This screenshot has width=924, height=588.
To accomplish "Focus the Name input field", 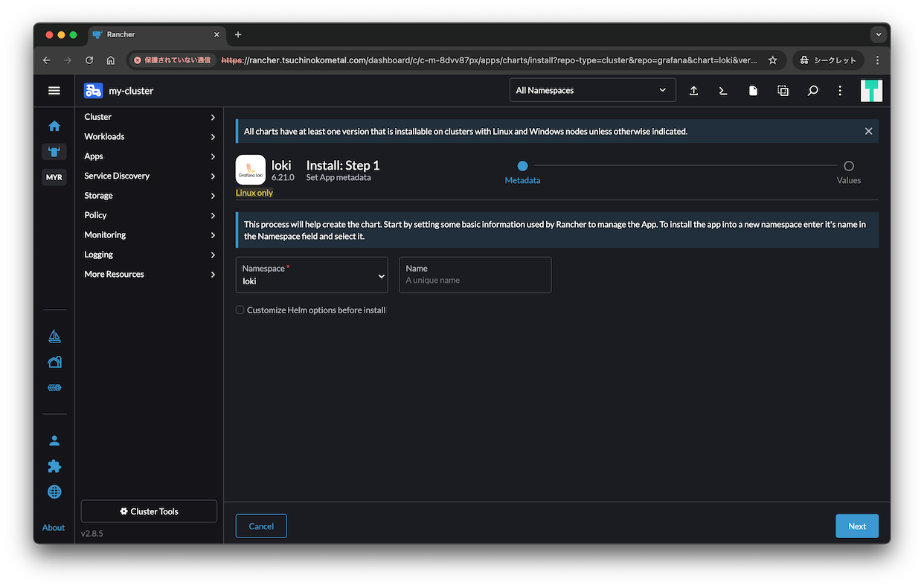I will coord(475,275).
